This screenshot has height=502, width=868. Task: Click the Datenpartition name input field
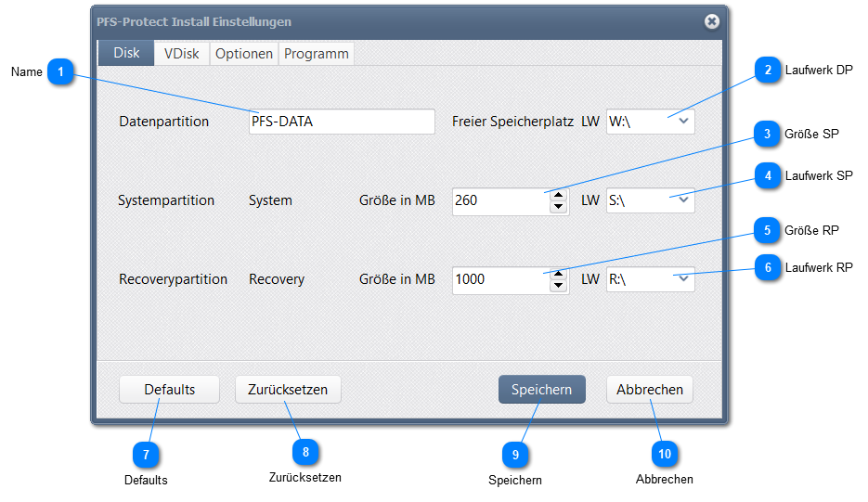tap(342, 122)
